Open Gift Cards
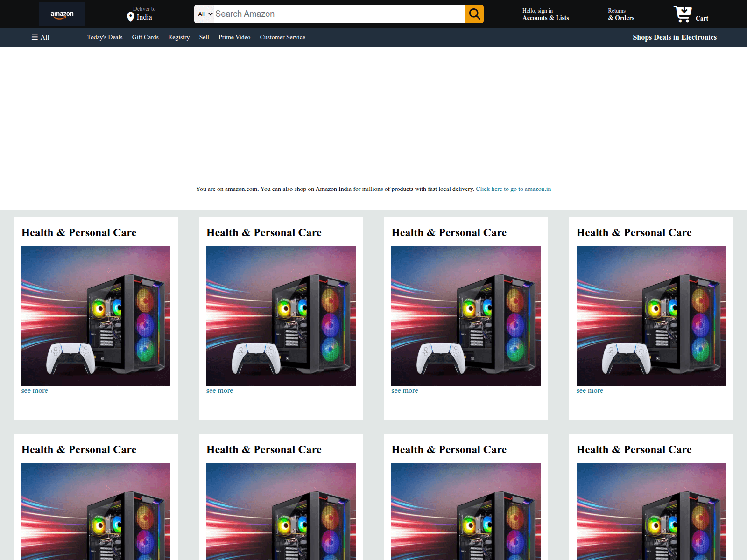This screenshot has width=747, height=560. coord(145,37)
